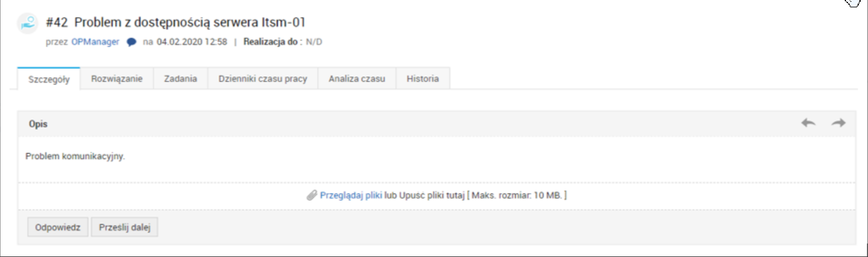Switch to the Rozwiązanie tab

[117, 79]
